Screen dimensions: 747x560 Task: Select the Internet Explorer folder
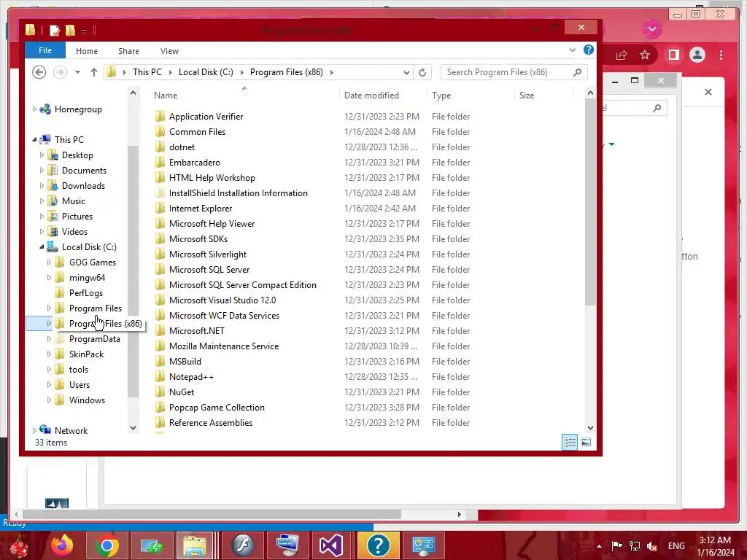[201, 208]
